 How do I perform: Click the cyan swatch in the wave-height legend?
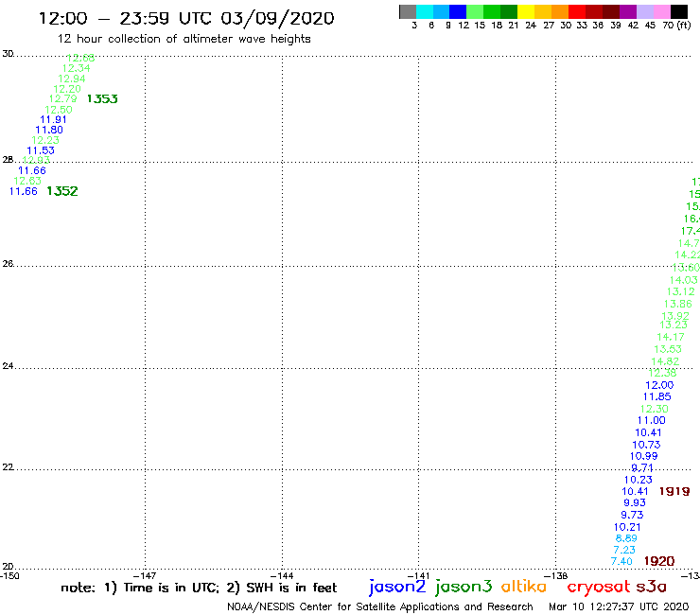click(x=425, y=11)
